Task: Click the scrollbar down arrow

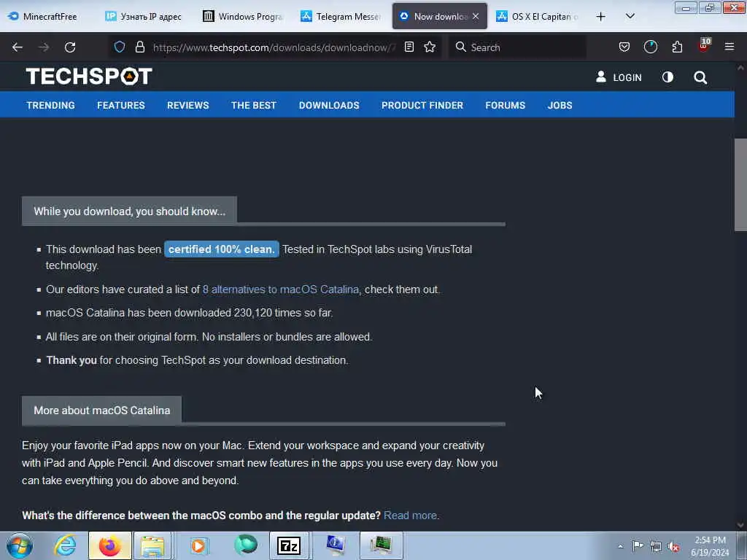Action: tap(740, 525)
